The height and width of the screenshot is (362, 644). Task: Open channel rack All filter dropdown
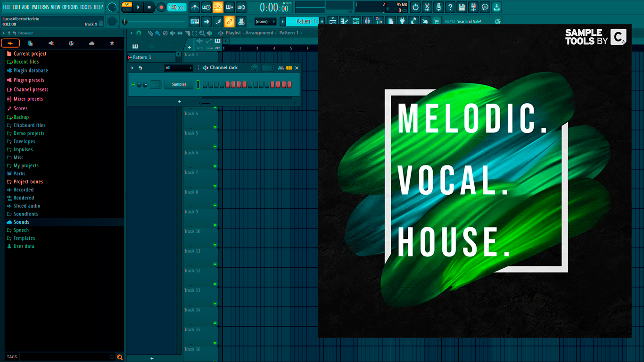tap(179, 68)
